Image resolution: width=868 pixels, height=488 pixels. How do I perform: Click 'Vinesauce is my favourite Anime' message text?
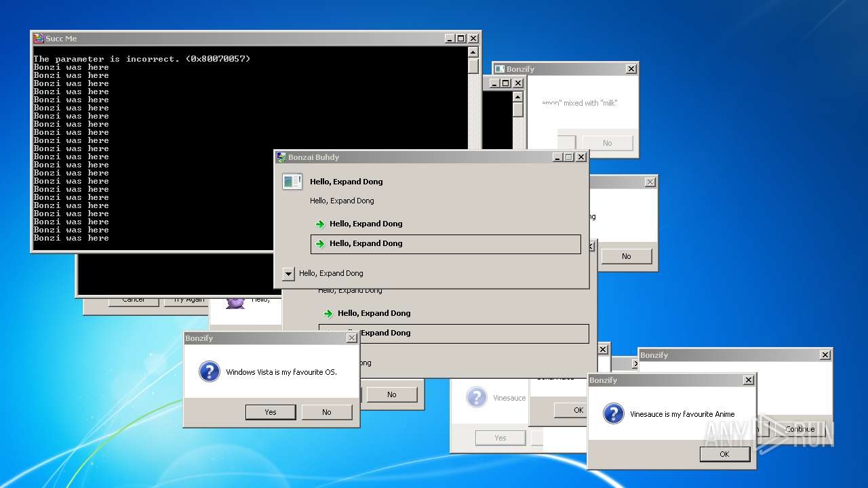click(682, 414)
